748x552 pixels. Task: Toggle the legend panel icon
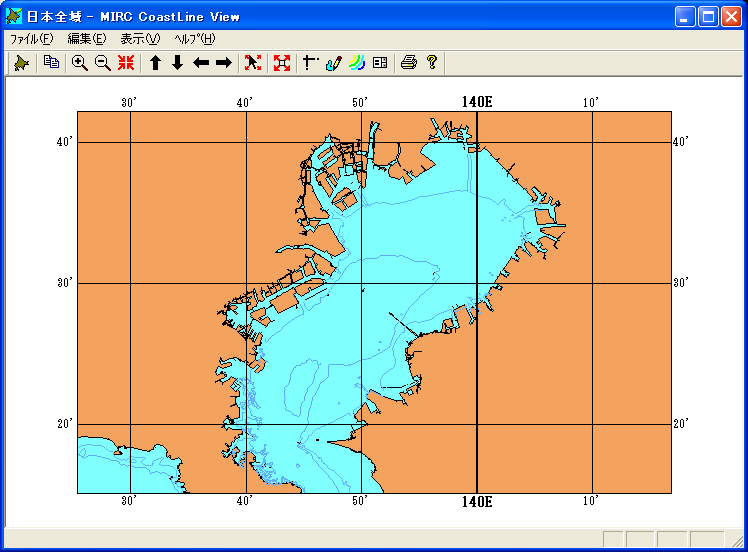click(380, 63)
